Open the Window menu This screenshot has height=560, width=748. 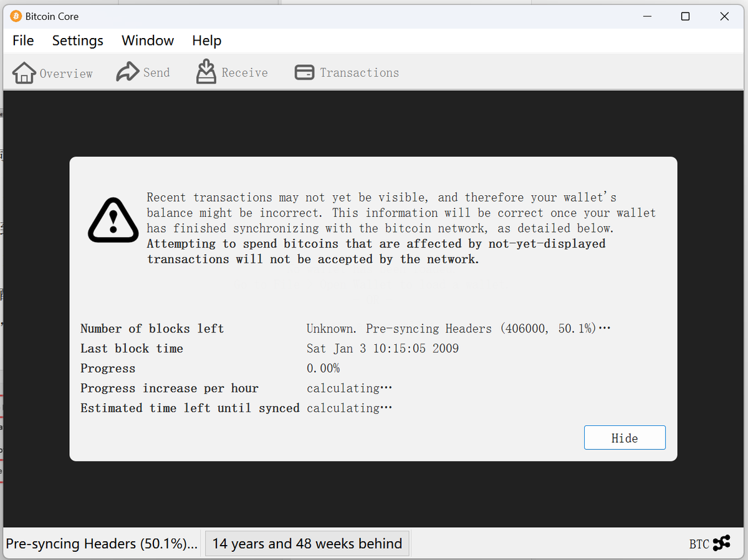click(148, 41)
